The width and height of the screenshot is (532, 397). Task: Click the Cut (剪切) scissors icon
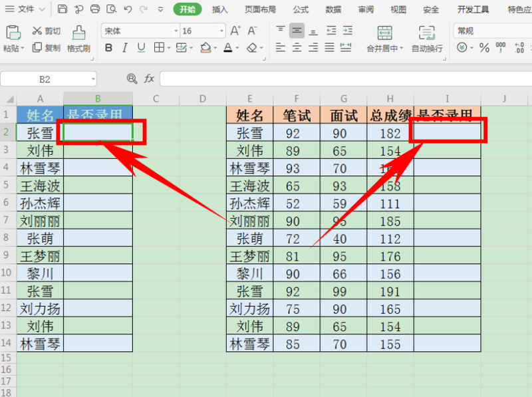37,31
